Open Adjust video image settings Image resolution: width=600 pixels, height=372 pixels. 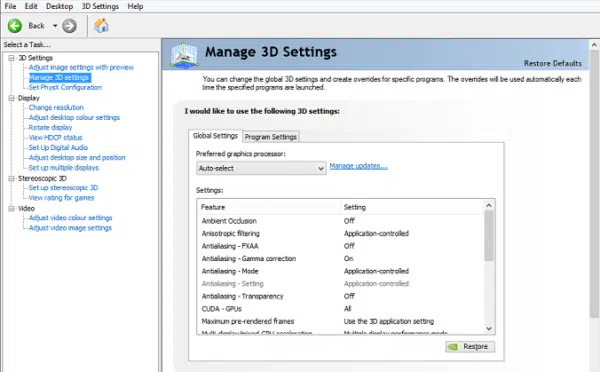pos(70,228)
